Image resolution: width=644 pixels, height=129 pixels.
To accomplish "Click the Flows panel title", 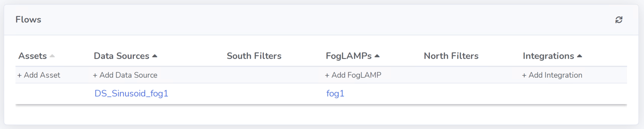I will pyautogui.click(x=28, y=20).
